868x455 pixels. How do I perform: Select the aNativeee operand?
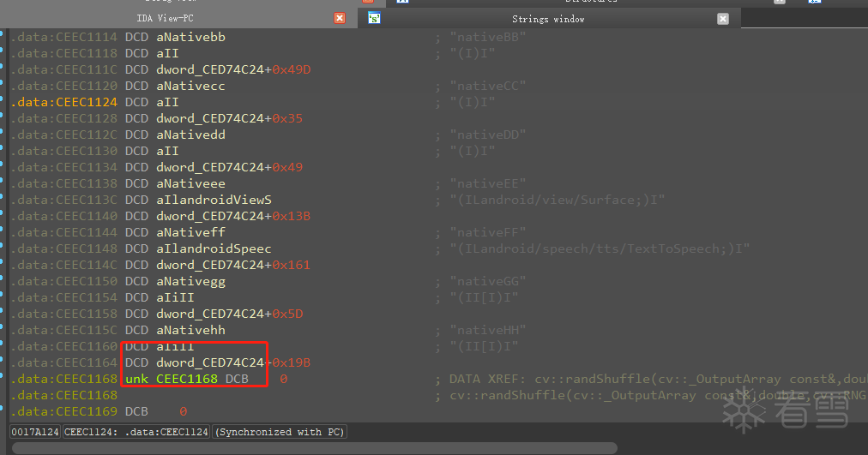pyautogui.click(x=190, y=183)
